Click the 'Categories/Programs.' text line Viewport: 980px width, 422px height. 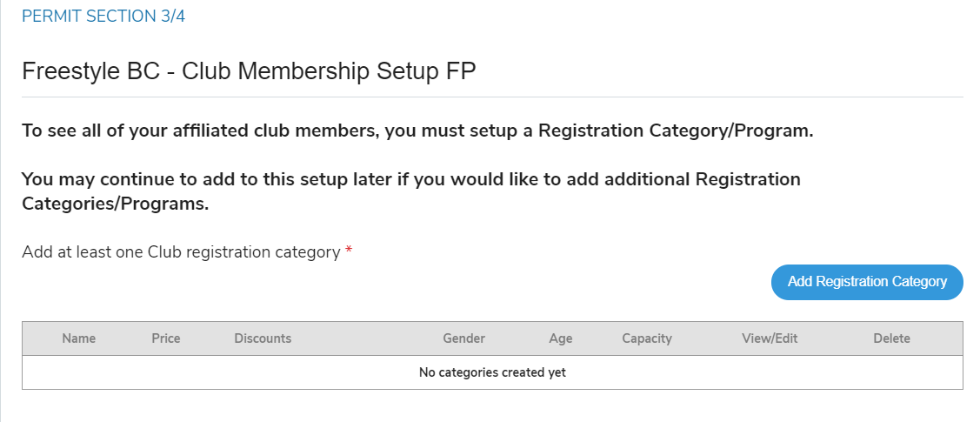[116, 204]
